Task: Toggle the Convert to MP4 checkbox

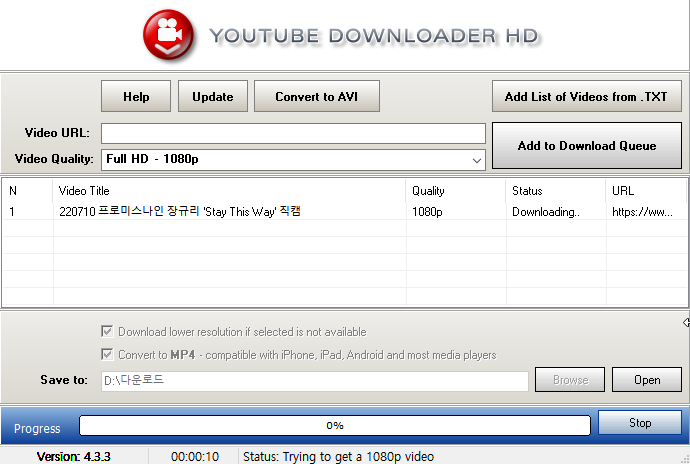Action: click(x=107, y=354)
